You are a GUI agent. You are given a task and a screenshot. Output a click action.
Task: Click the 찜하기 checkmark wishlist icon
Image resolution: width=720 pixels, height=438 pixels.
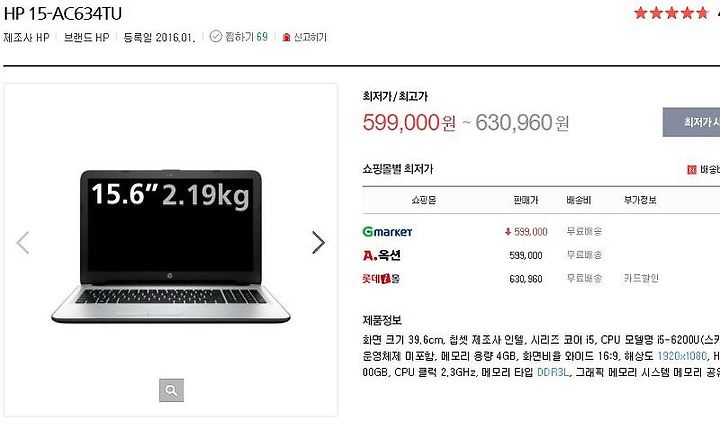point(215,36)
